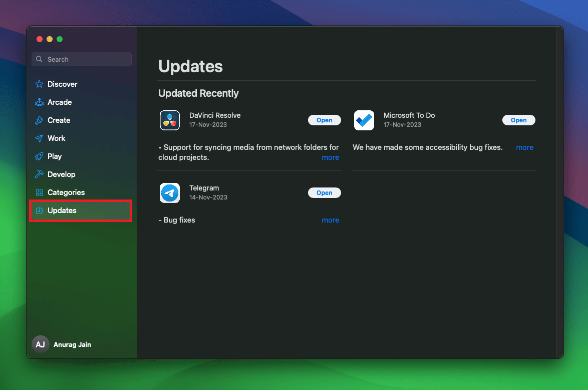Go to the Arcade section
Screen dimensions: 588x390
click(81, 102)
